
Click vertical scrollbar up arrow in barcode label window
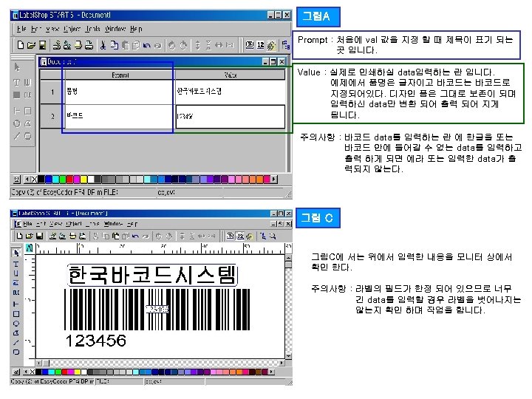pyautogui.click(x=288, y=258)
